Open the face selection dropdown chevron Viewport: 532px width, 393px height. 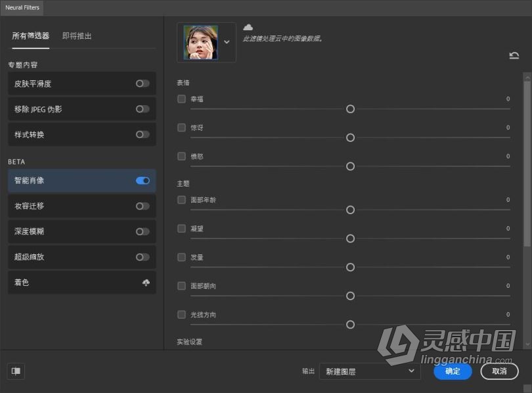coord(227,42)
